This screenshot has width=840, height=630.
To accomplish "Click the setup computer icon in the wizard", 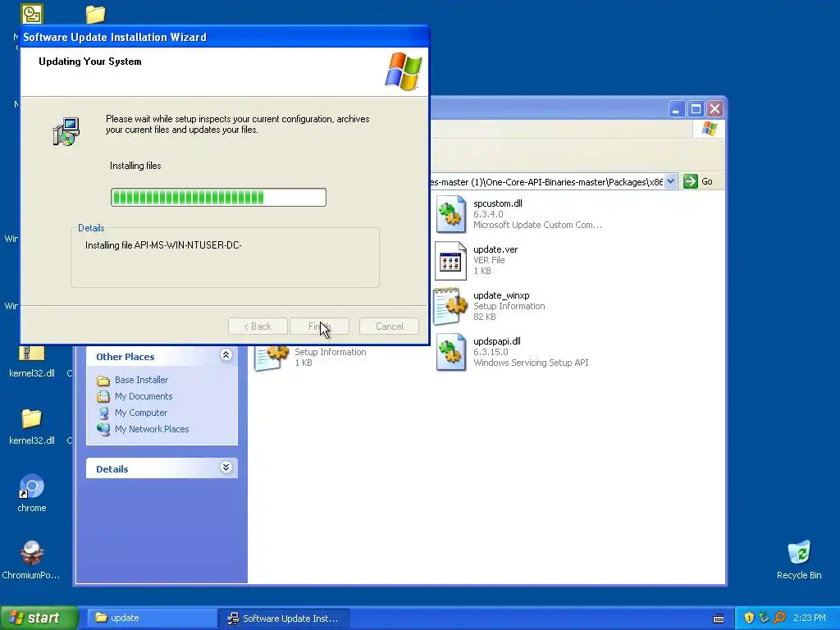I will 66,131.
